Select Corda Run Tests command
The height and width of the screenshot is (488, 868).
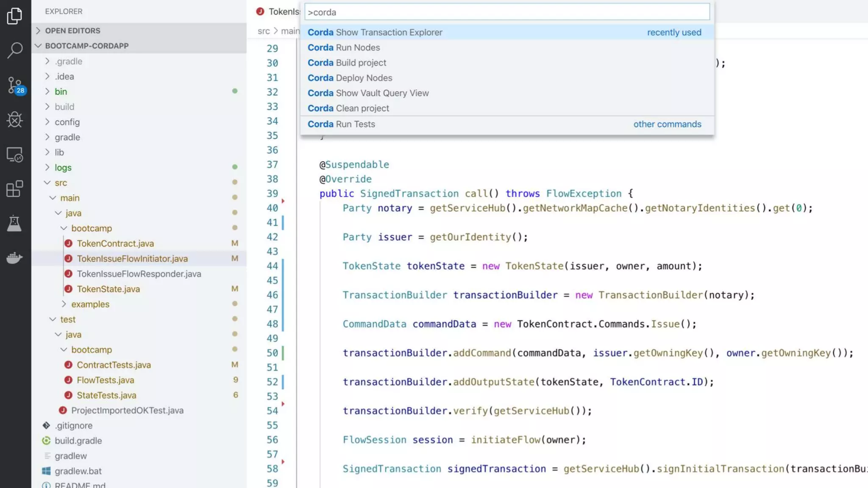pos(341,124)
